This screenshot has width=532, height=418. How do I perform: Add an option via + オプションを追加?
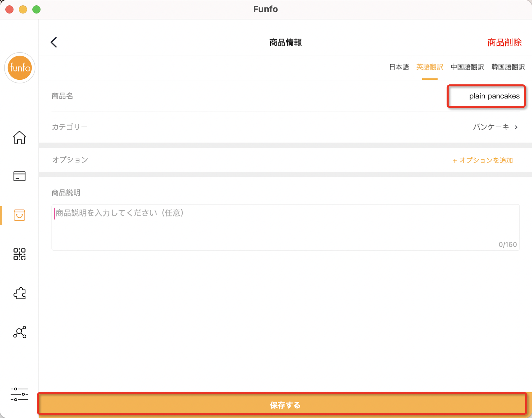[483, 160]
